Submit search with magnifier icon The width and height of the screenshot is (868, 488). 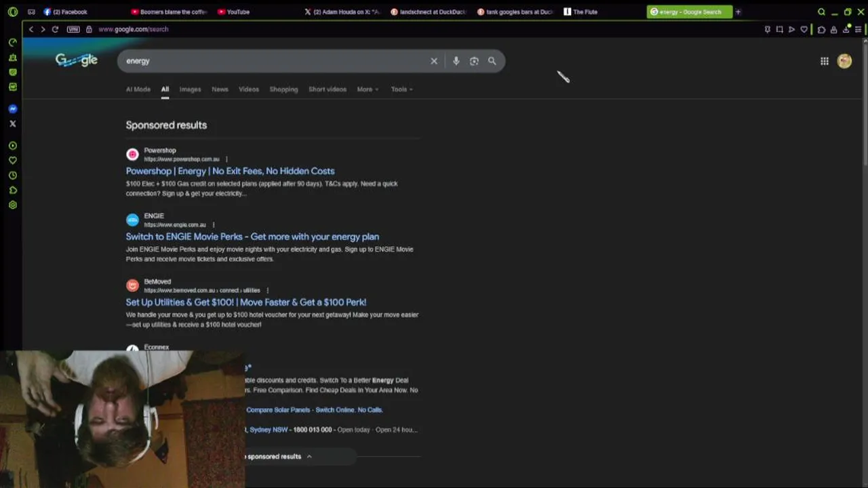[x=492, y=61]
